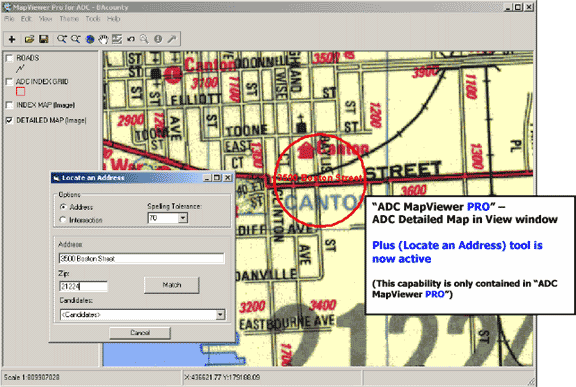Image resolution: width=576 pixels, height=387 pixels.
Task: Click the Locate an Address dialog title bar
Action: (142, 178)
